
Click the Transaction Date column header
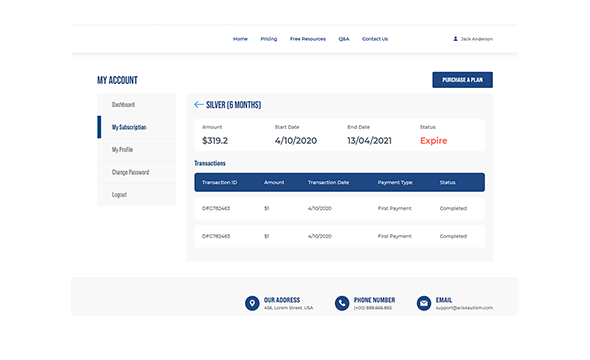328,182
